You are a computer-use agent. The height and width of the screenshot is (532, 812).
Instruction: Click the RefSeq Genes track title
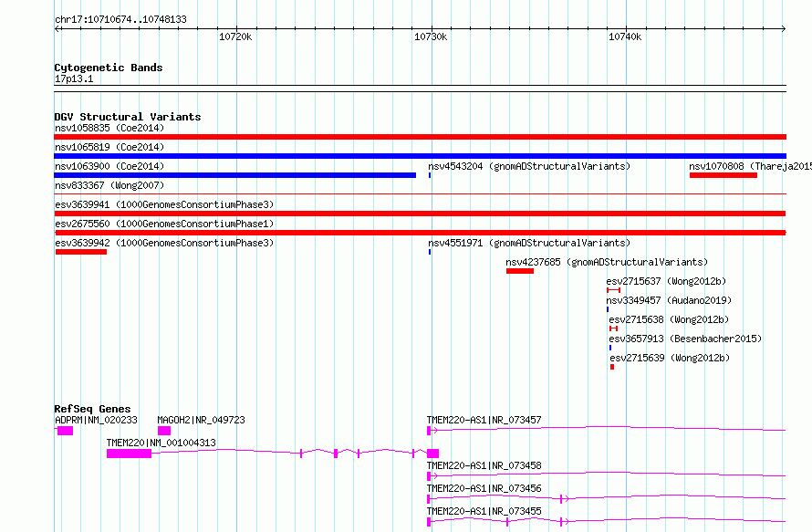coord(93,409)
